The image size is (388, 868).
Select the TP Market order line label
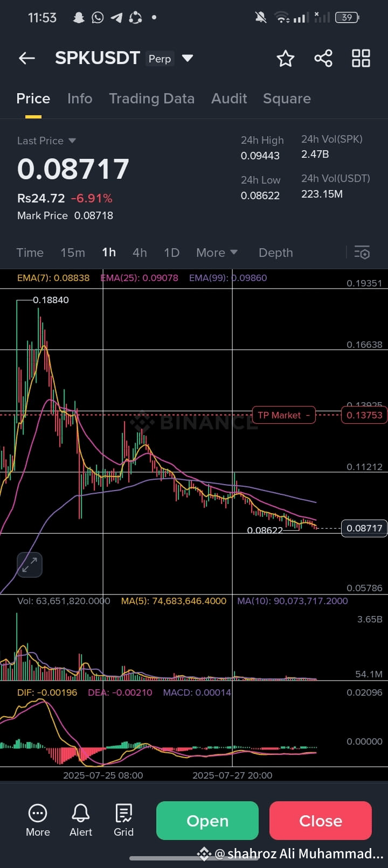(283, 415)
